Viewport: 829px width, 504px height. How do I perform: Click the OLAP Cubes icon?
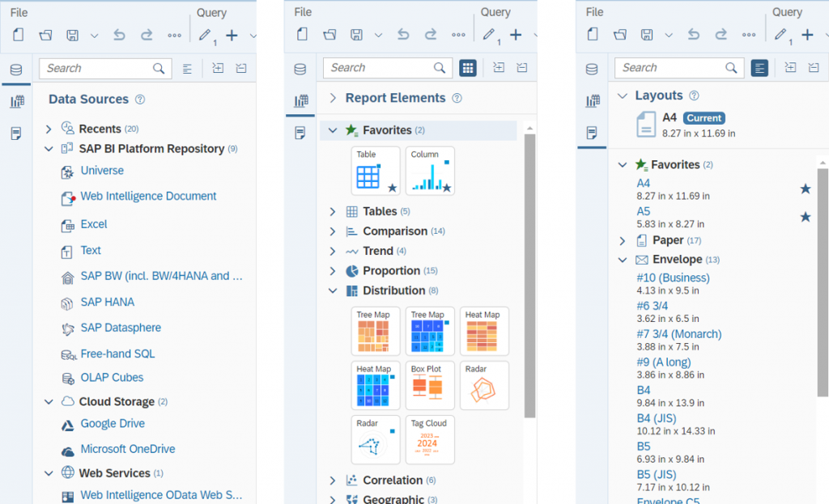click(68, 378)
